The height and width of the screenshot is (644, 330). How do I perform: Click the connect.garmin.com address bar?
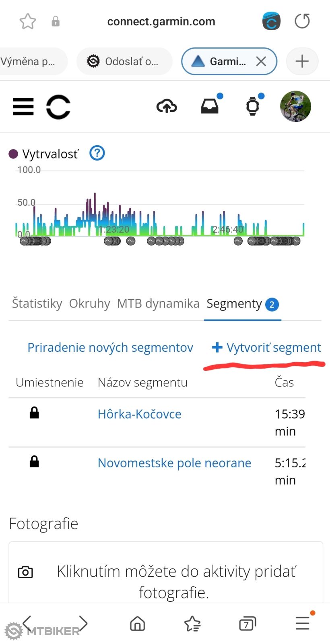161,21
